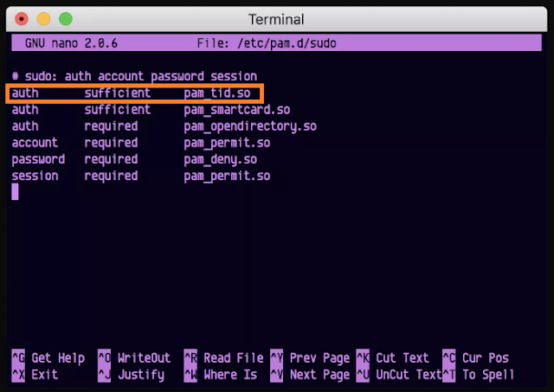Click 'required' in the pam_deny.so row

[111, 159]
